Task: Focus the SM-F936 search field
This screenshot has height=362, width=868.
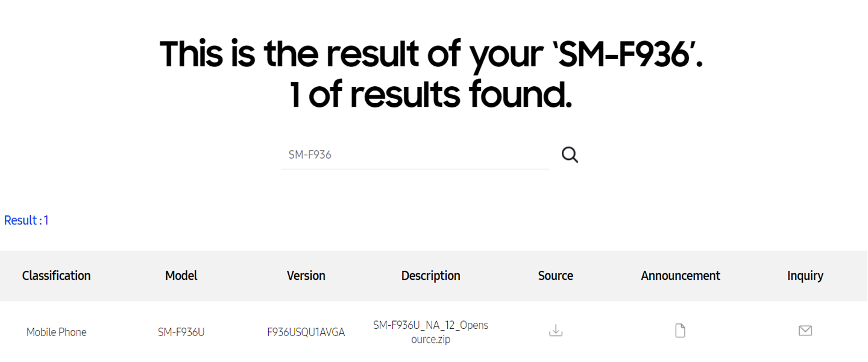Action: click(x=415, y=154)
